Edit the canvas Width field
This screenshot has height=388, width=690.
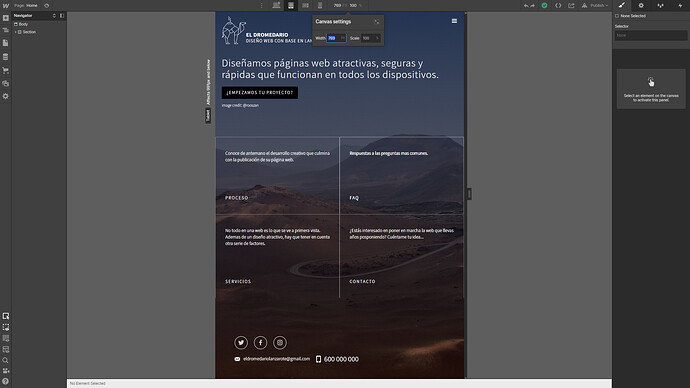(336, 38)
